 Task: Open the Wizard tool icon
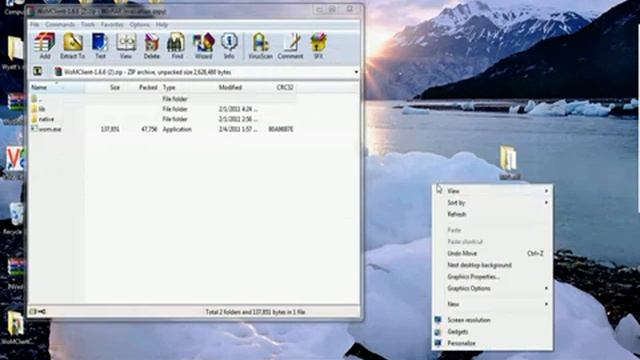click(203, 46)
